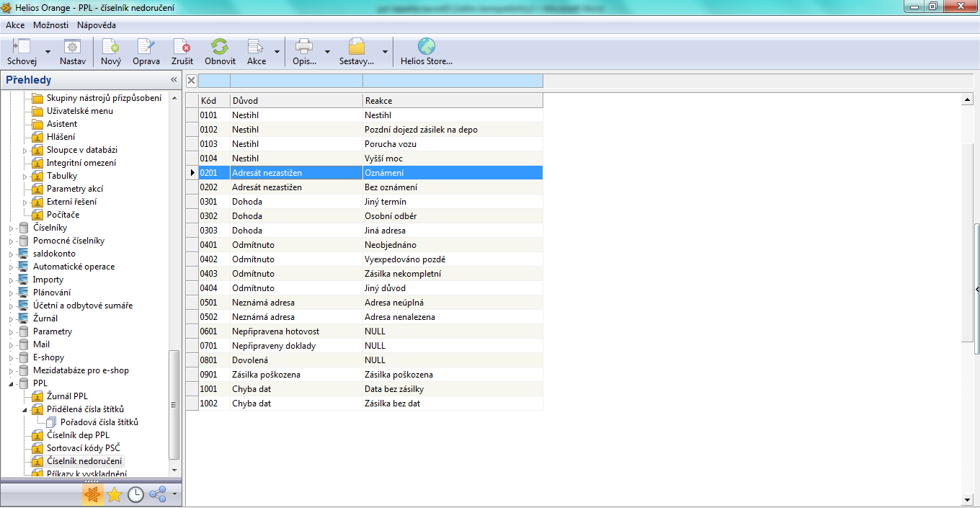Image resolution: width=980 pixels, height=508 pixels.
Task: Open the Opis dropdown arrow
Action: point(327,52)
